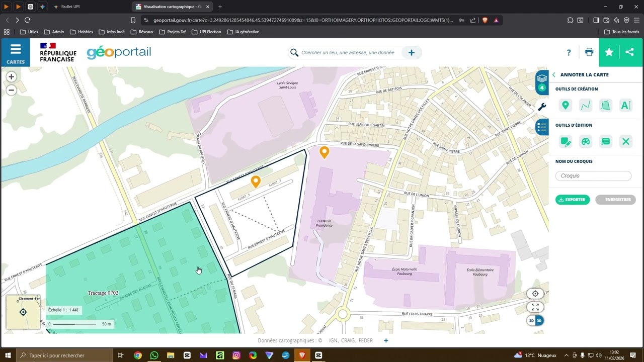Locate me using the geolocation target button

535,294
